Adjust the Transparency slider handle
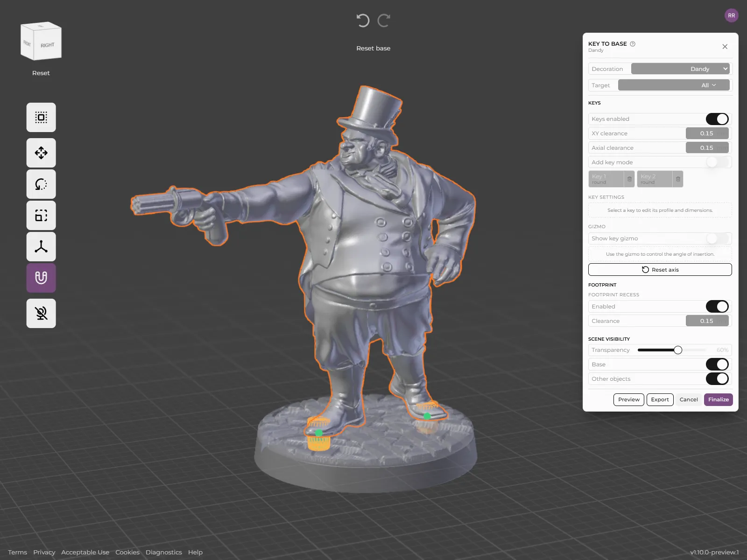Image resolution: width=747 pixels, height=560 pixels. pos(678,350)
